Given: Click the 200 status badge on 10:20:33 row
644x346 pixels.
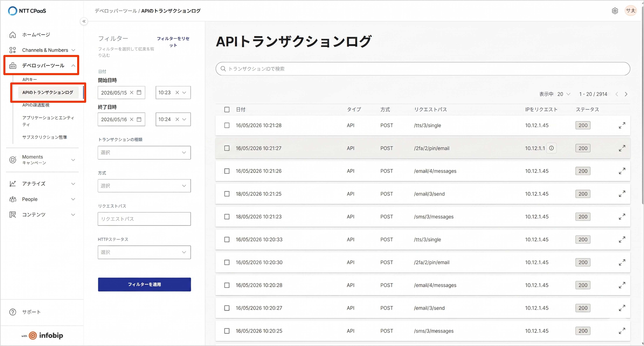Looking at the screenshot, I should [x=583, y=239].
